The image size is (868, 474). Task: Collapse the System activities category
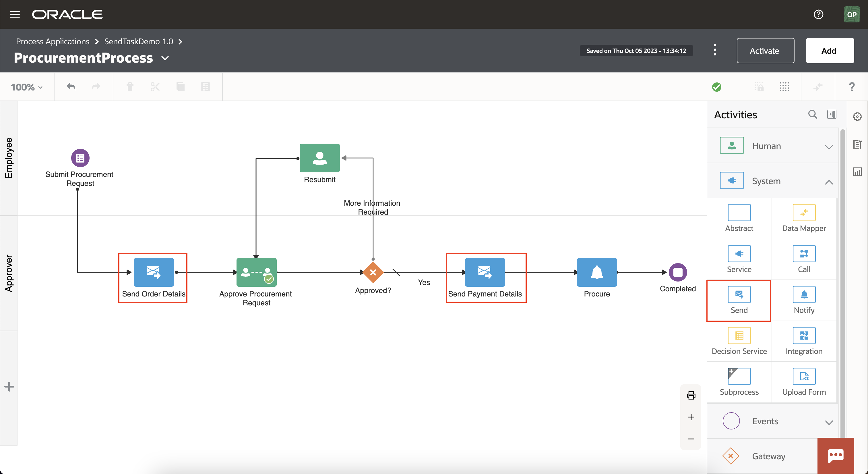coord(829,182)
